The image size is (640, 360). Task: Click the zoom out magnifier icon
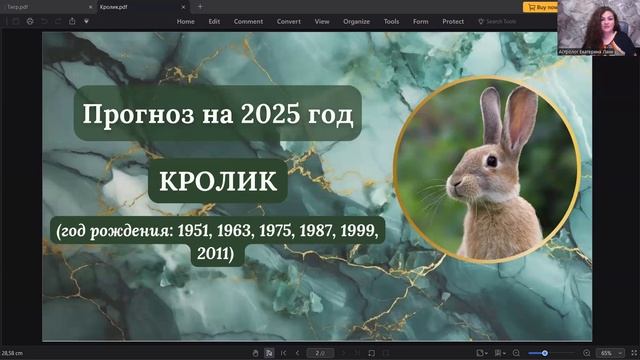point(516,353)
